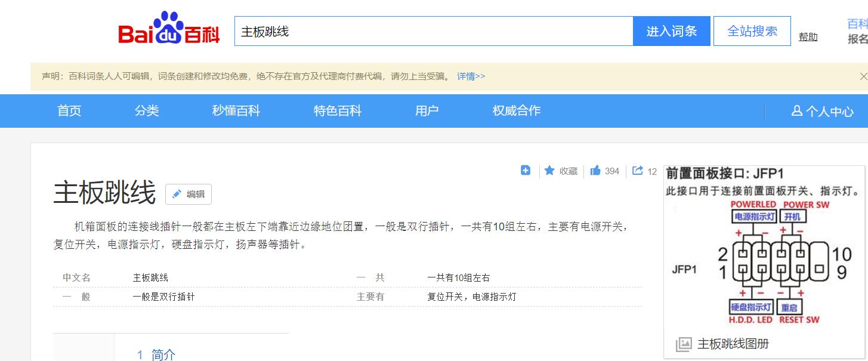Add entry via the blue plus share icon
Viewport: 868px width, 361px height.
pyautogui.click(x=526, y=171)
